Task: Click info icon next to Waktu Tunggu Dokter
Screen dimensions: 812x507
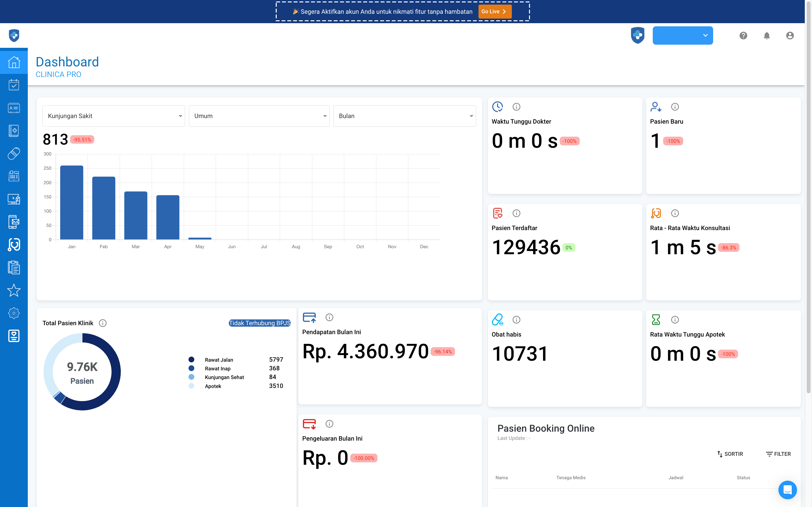Action: (x=516, y=107)
